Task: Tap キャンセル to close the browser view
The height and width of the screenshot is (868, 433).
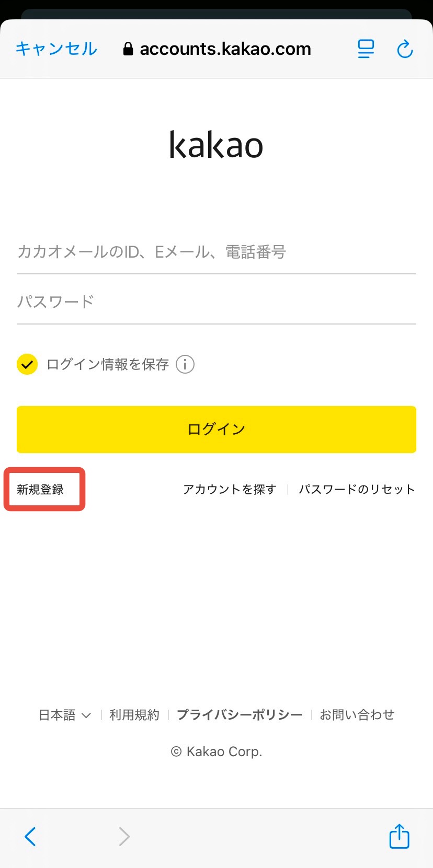Action: (56, 49)
